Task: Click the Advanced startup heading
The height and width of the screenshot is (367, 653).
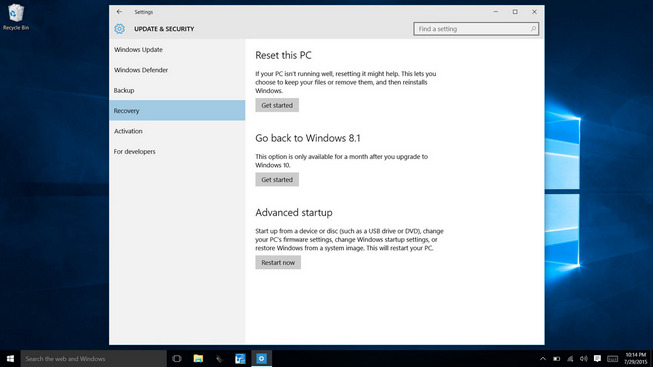Action: pos(294,212)
